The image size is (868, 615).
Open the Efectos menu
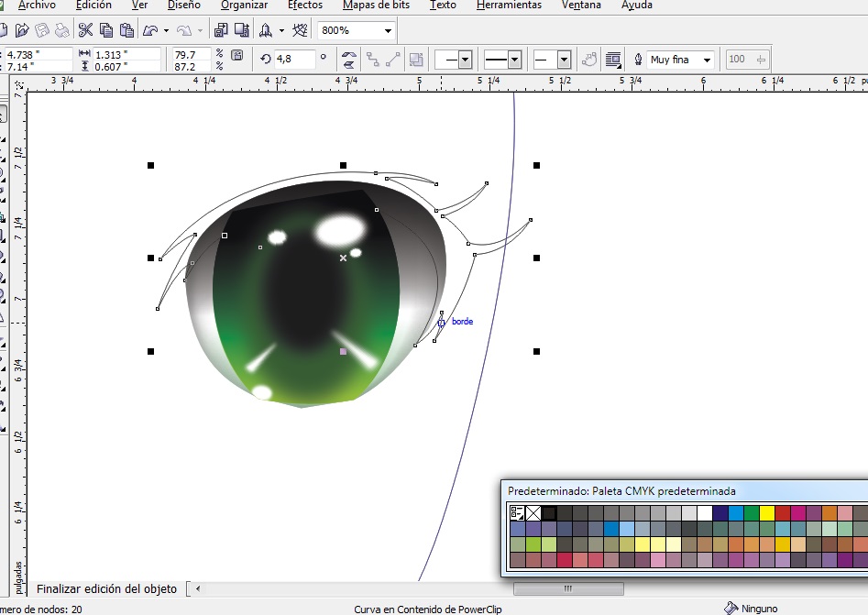(305, 5)
